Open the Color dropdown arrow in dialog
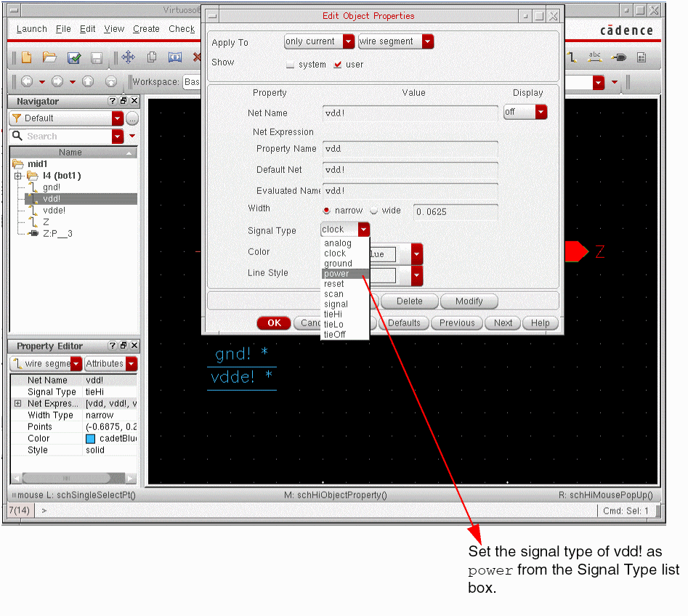Screen dimensions: 688x616 click(x=416, y=254)
